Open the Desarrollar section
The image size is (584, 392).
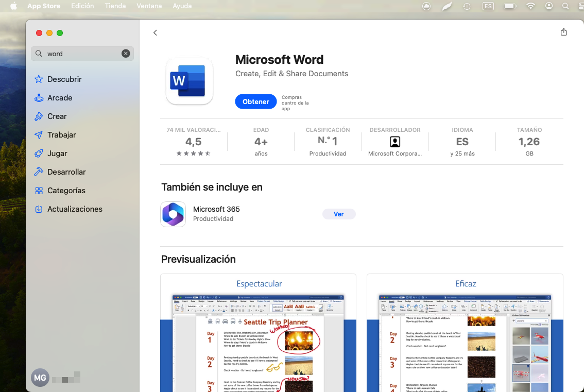(x=66, y=172)
